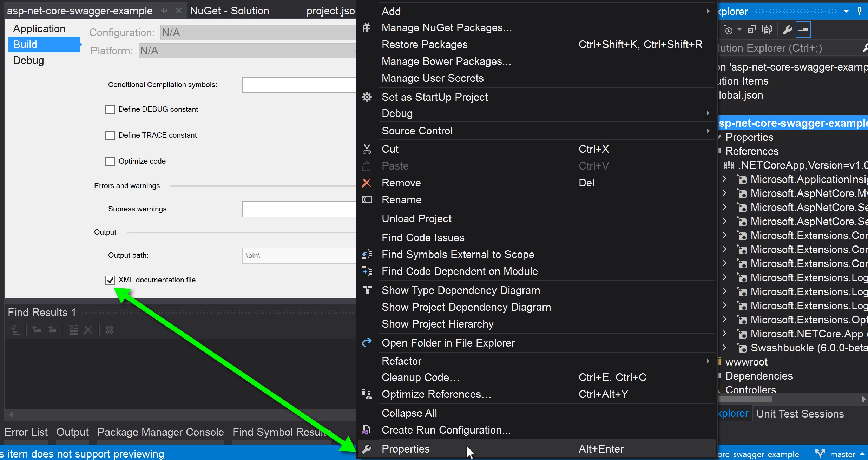The image size is (868, 460).
Task: Click the Solution Explorer horizontal scrollbar thumb
Action: 744,399
